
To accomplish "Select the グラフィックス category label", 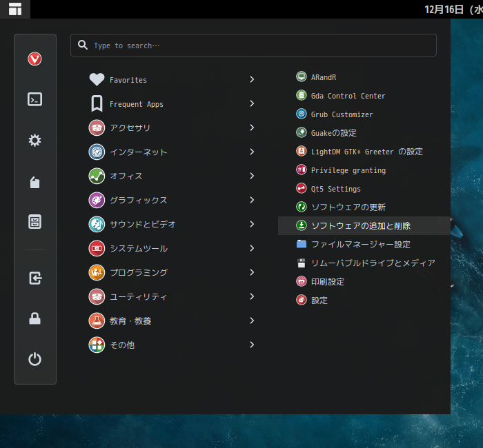I will click(x=138, y=201).
